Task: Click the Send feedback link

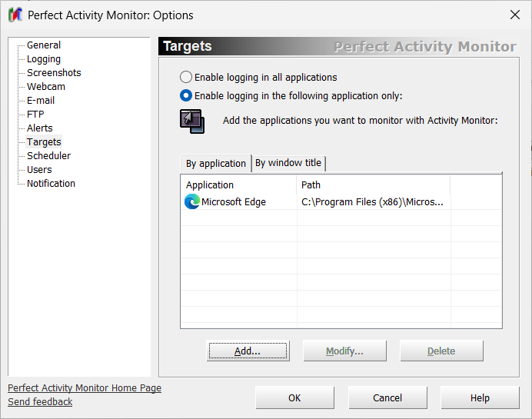Action: coord(40,402)
